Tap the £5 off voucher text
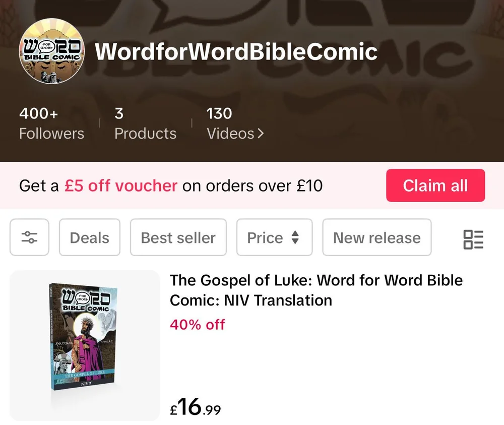 [121, 186]
